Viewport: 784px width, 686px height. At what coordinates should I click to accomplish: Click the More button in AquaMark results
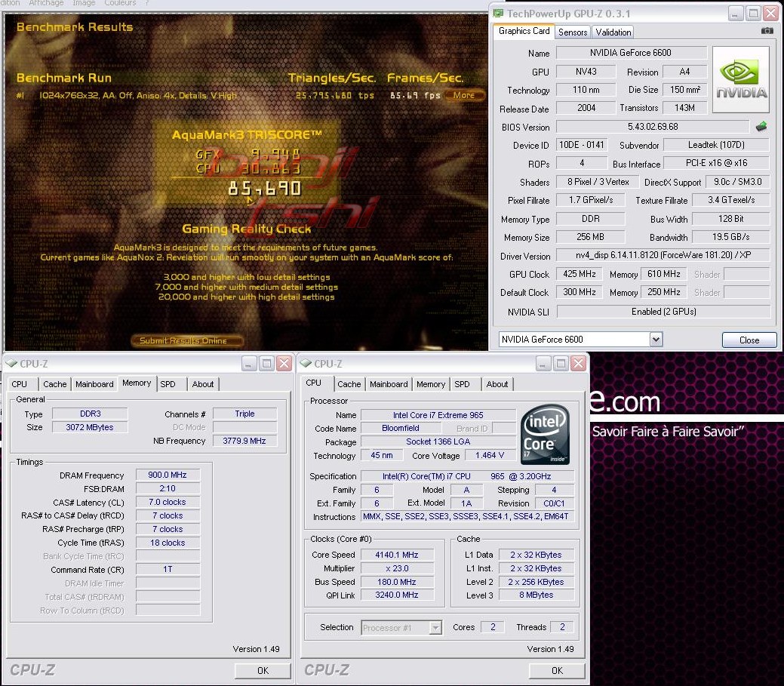pos(464,95)
